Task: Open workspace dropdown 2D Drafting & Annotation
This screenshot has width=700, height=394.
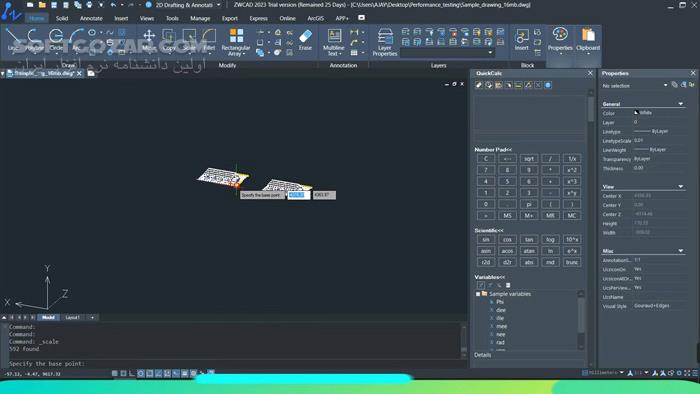Action: 188,5
